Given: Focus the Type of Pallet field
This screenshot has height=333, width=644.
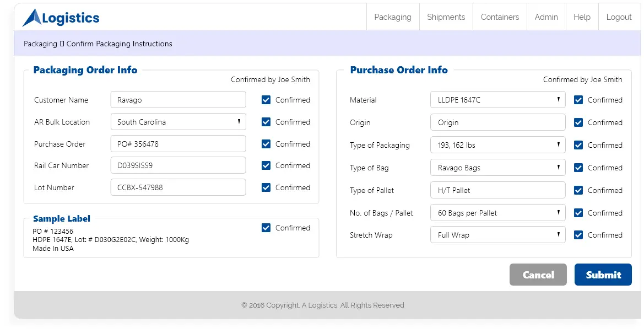Looking at the screenshot, I should (x=498, y=190).
